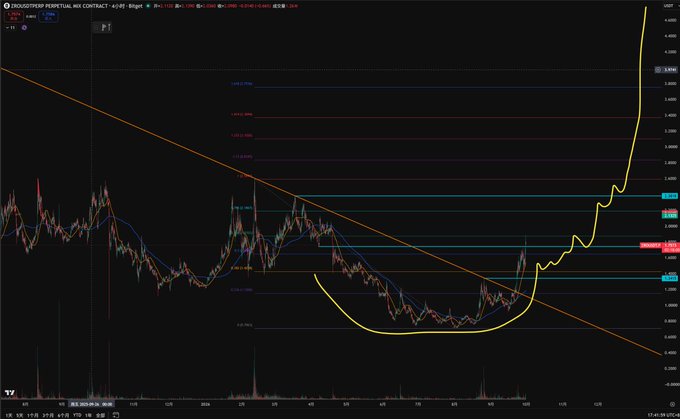Select the 3个月 time range
Image resolution: width=680 pixels, height=419 pixels.
tap(48, 415)
